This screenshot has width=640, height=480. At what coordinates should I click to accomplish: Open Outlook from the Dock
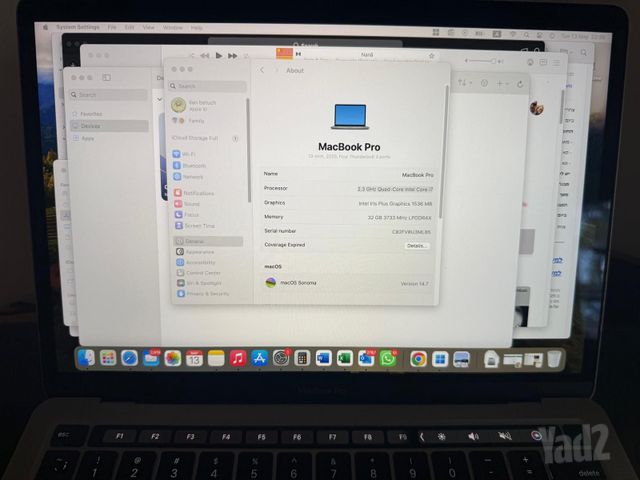point(366,358)
